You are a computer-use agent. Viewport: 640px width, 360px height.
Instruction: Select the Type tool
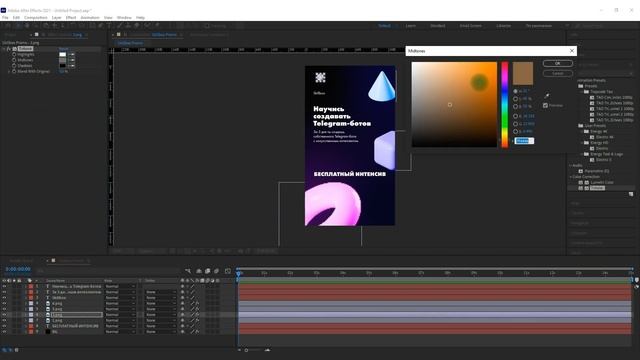[109, 25]
